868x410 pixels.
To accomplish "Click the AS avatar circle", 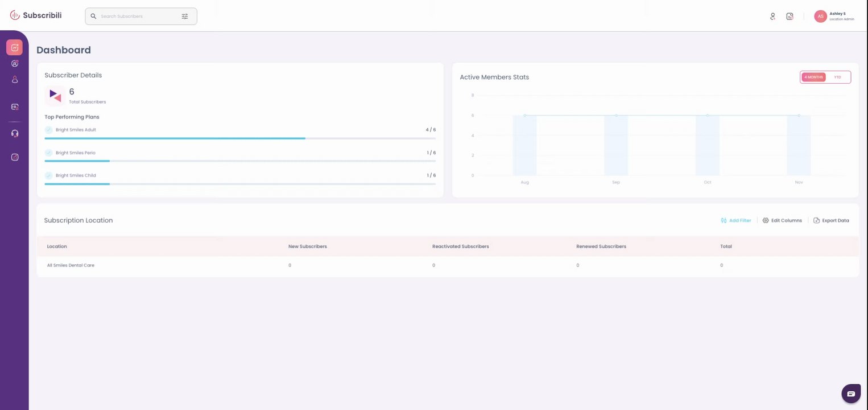I will (x=820, y=17).
